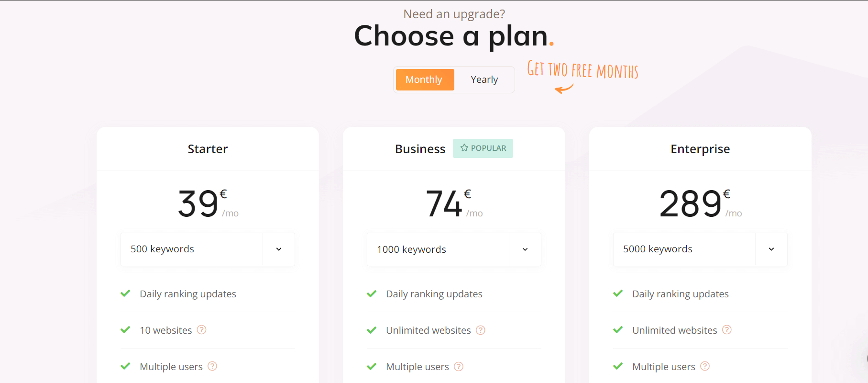Click help icon next to Enterprise Unlimited websites
The height and width of the screenshot is (383, 868).
click(x=727, y=330)
